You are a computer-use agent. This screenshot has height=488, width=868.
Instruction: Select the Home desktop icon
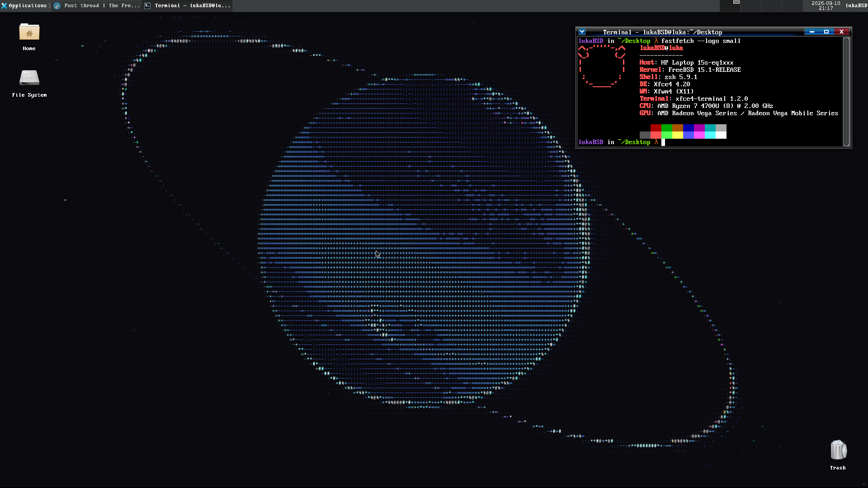(x=29, y=37)
